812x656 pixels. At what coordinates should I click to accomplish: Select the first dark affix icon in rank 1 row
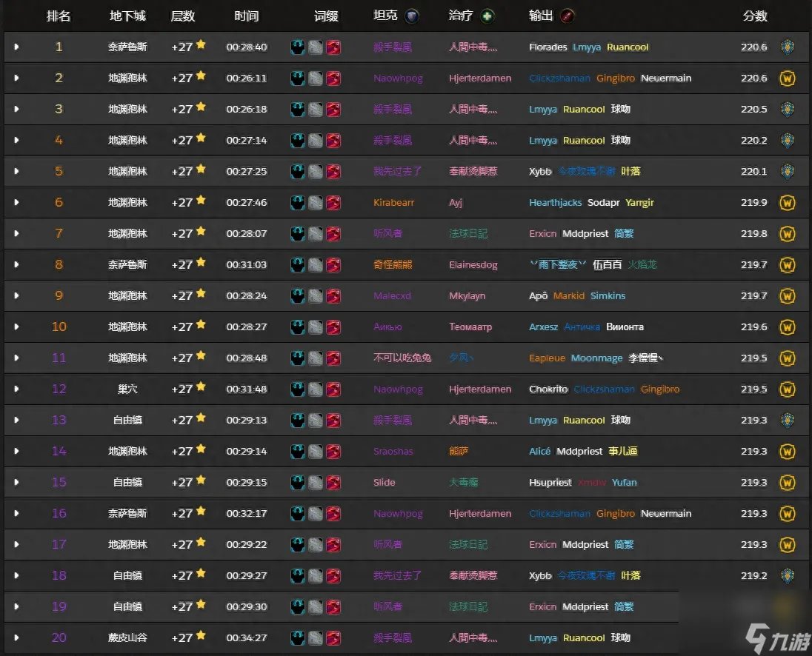click(x=299, y=46)
